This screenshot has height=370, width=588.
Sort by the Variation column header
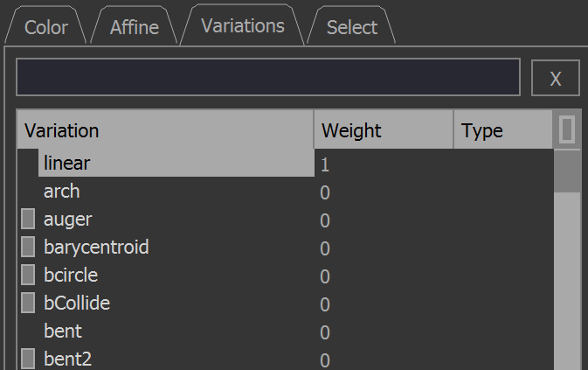click(165, 129)
